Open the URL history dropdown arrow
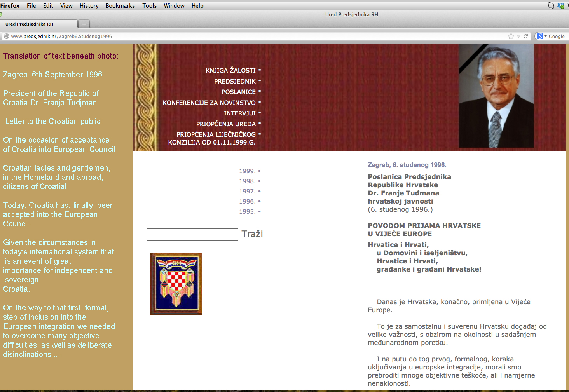This screenshot has height=392, width=569. point(518,36)
